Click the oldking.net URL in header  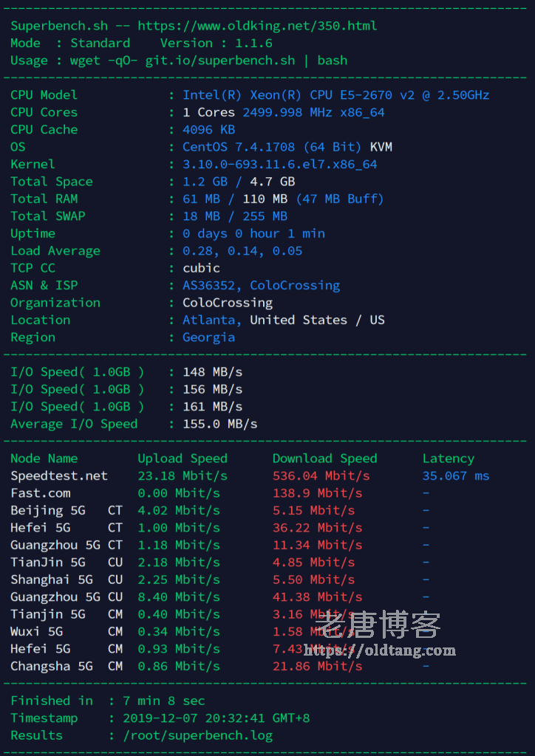[x=257, y=26]
